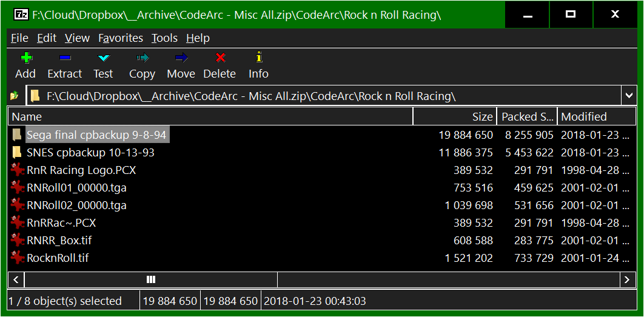
Task: Sort by the Size column header
Action: pos(455,116)
